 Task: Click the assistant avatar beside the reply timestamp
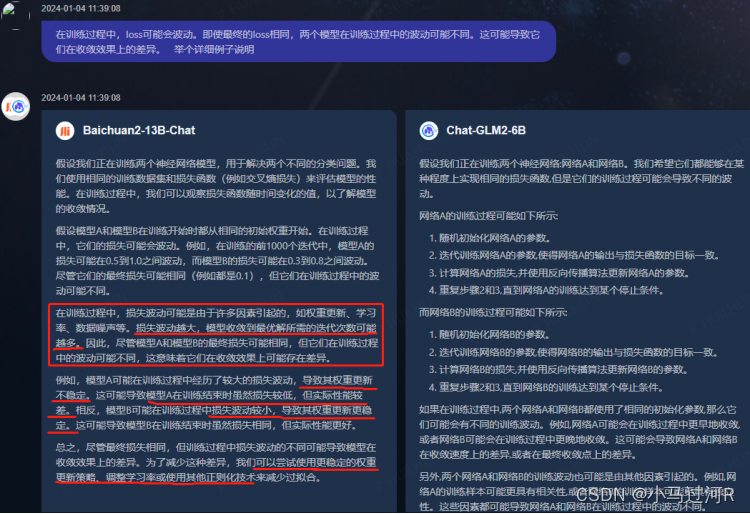16,106
